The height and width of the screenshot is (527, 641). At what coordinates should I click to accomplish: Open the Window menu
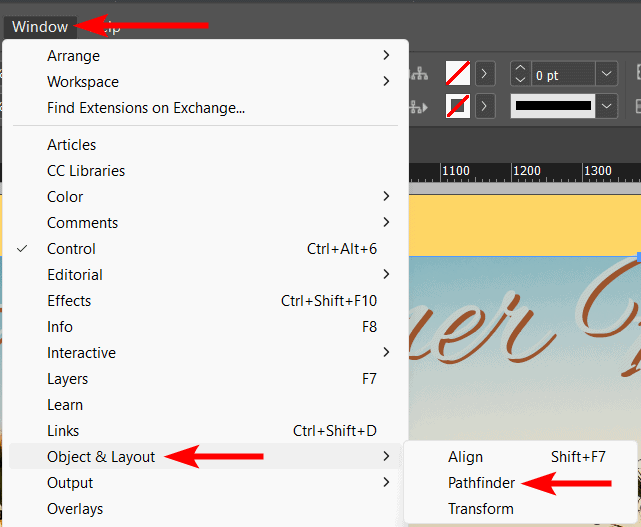tap(40, 27)
